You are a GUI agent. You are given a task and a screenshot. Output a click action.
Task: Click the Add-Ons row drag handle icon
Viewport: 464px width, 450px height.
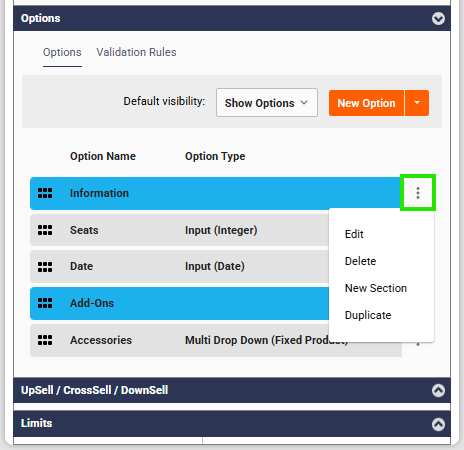45,303
